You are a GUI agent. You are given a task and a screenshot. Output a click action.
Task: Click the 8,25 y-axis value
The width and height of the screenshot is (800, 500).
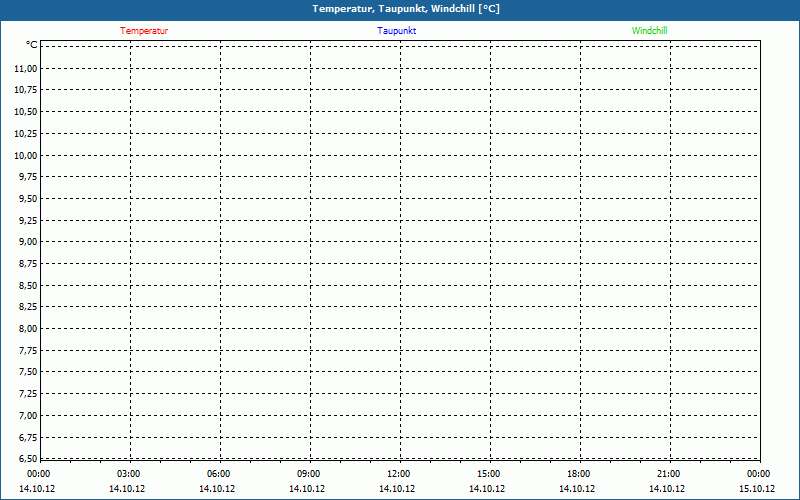pos(28,307)
